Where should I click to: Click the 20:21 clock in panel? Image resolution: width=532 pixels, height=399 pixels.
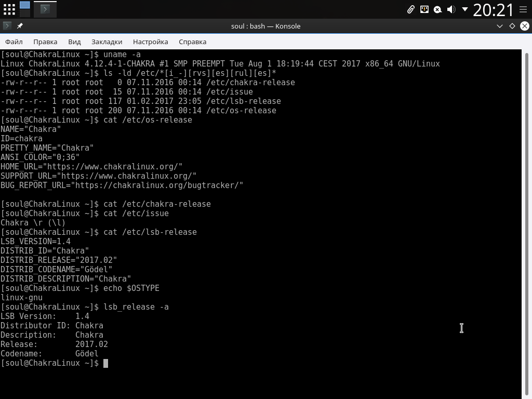pos(493,10)
